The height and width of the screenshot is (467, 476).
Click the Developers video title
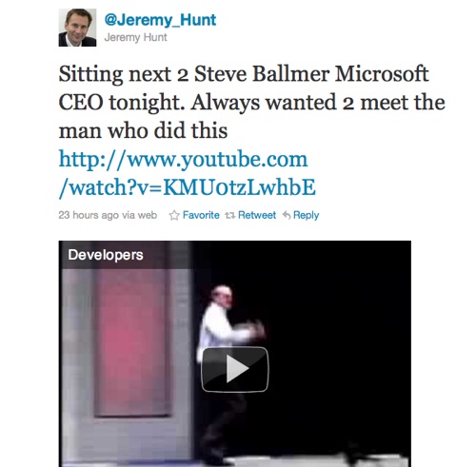click(106, 255)
